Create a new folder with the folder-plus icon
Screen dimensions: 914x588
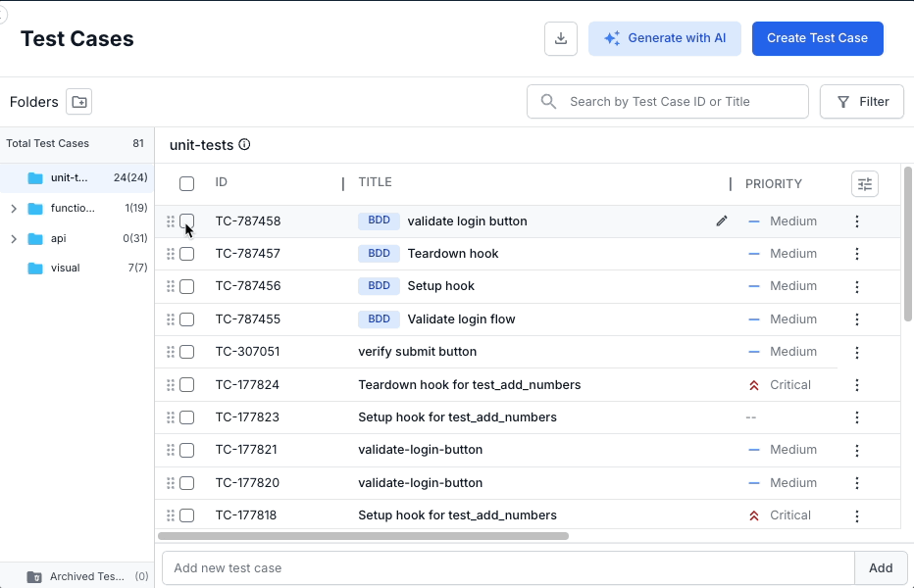click(x=78, y=101)
